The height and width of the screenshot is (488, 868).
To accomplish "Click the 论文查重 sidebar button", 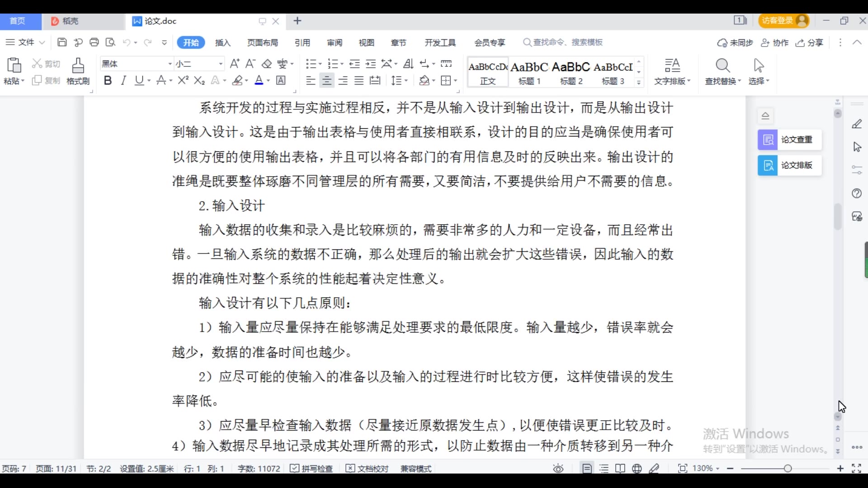I will [789, 140].
